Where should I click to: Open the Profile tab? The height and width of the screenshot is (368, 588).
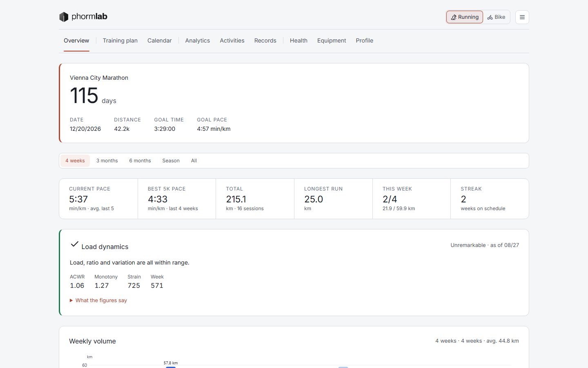[x=365, y=40]
